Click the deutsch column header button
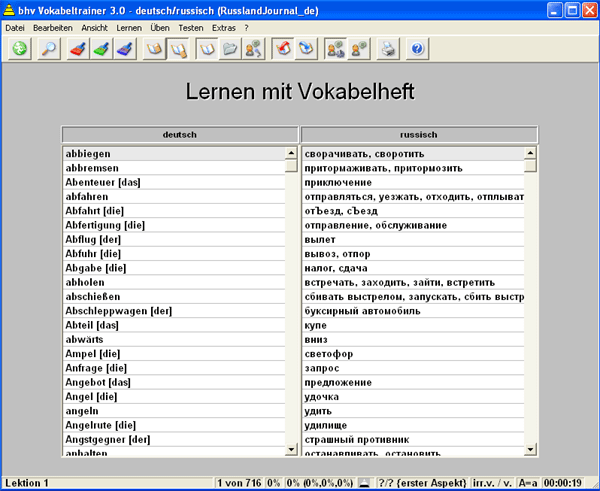The image size is (600, 491). (x=180, y=135)
